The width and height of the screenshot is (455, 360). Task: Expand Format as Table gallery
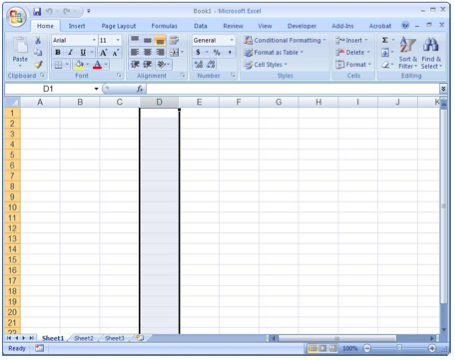(273, 52)
